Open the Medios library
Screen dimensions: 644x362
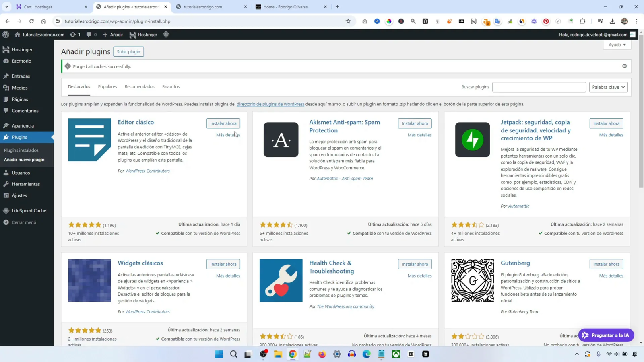point(19,87)
